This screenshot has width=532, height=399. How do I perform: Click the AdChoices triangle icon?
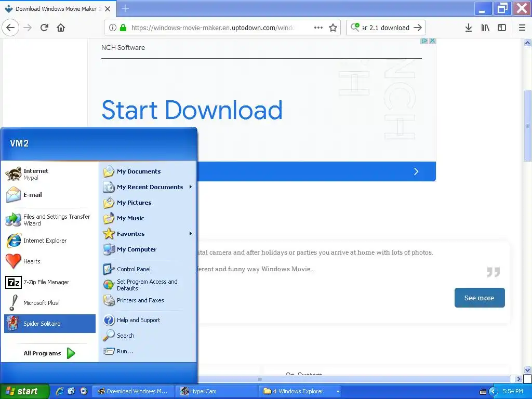424,41
